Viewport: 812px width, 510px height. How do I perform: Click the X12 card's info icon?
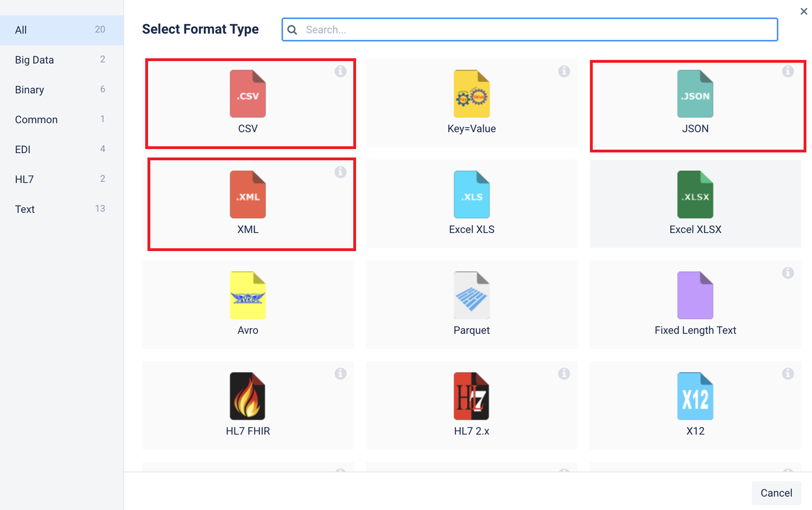pyautogui.click(x=788, y=374)
